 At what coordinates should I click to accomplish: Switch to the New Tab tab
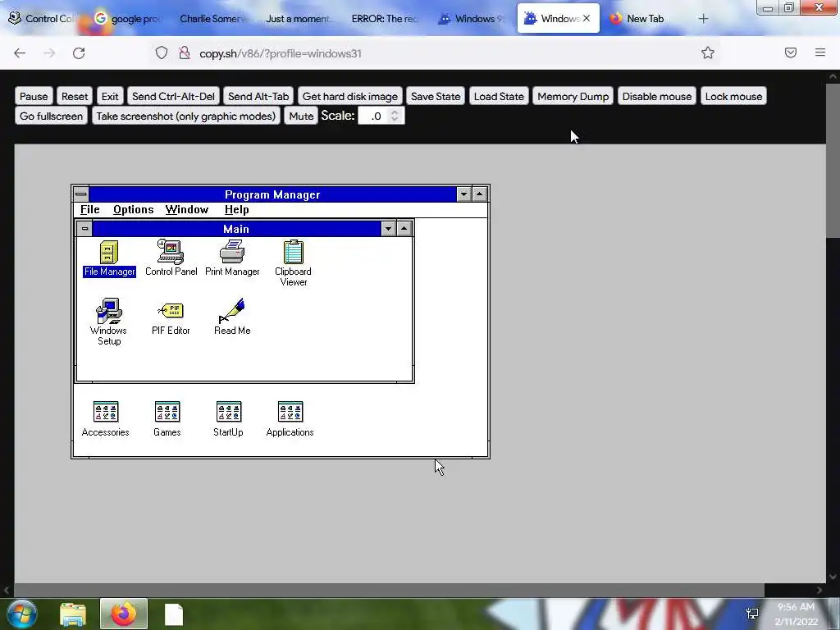click(x=645, y=19)
